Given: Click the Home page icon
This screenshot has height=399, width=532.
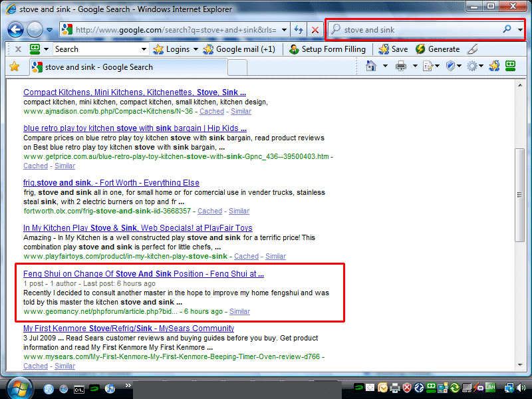Looking at the screenshot, I should coord(371,66).
